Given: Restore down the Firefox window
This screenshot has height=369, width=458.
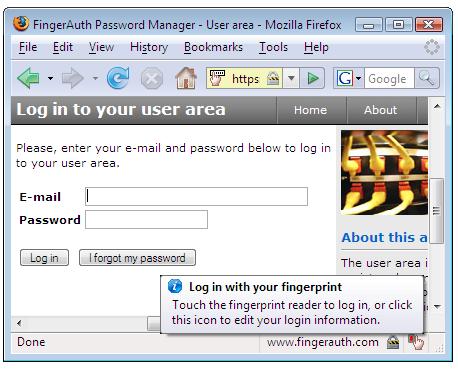Looking at the screenshot, I should click(398, 25).
